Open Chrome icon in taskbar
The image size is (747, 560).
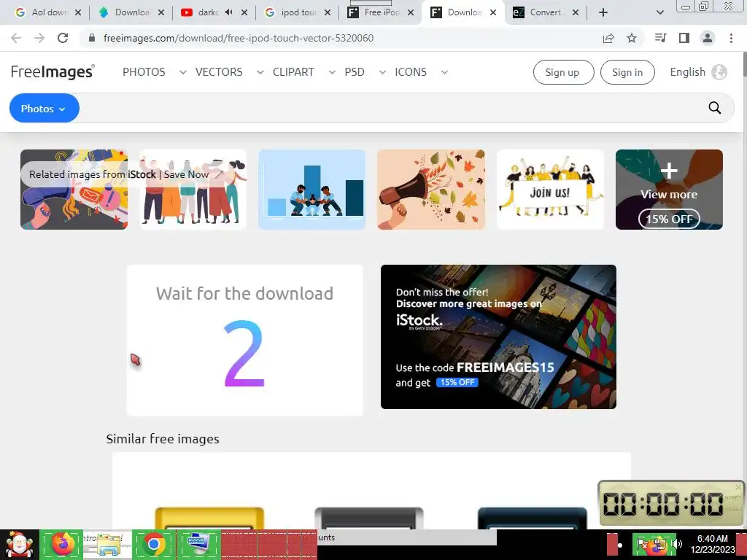[x=153, y=544]
